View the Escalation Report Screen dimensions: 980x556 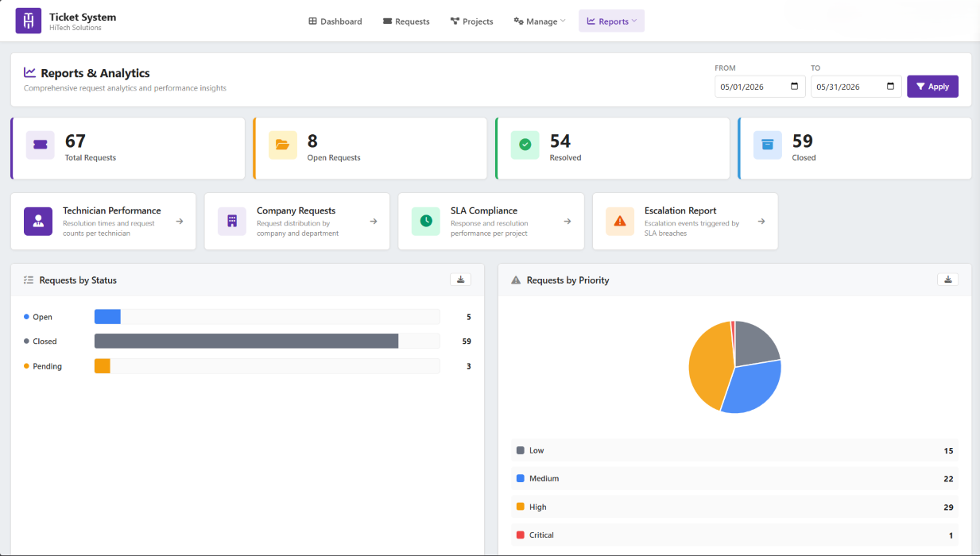(685, 222)
